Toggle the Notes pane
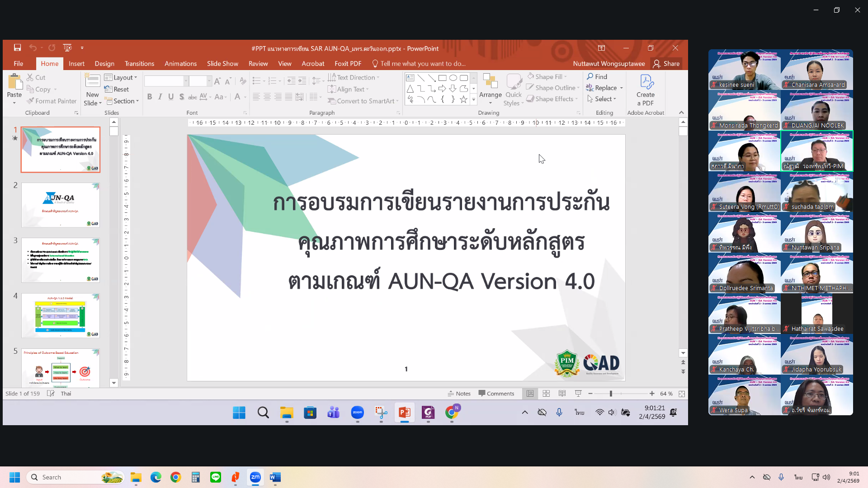The image size is (868, 488). point(459,393)
